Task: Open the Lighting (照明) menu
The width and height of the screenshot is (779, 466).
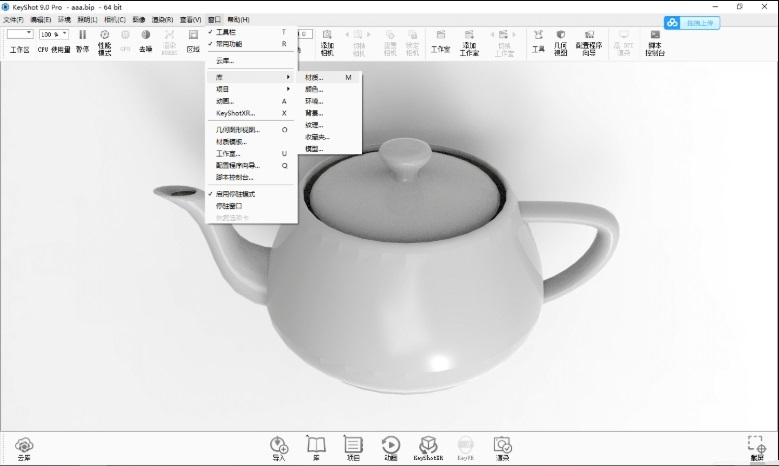Action: tap(87, 19)
